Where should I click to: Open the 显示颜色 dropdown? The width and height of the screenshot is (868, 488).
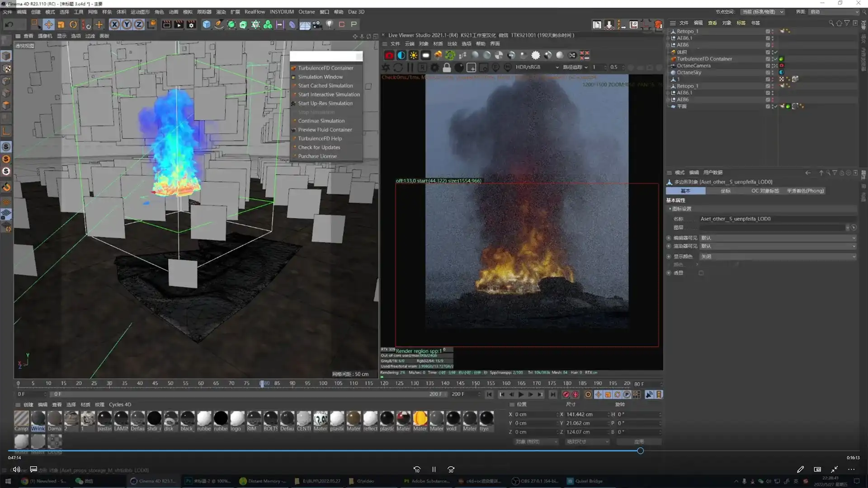[x=778, y=256]
